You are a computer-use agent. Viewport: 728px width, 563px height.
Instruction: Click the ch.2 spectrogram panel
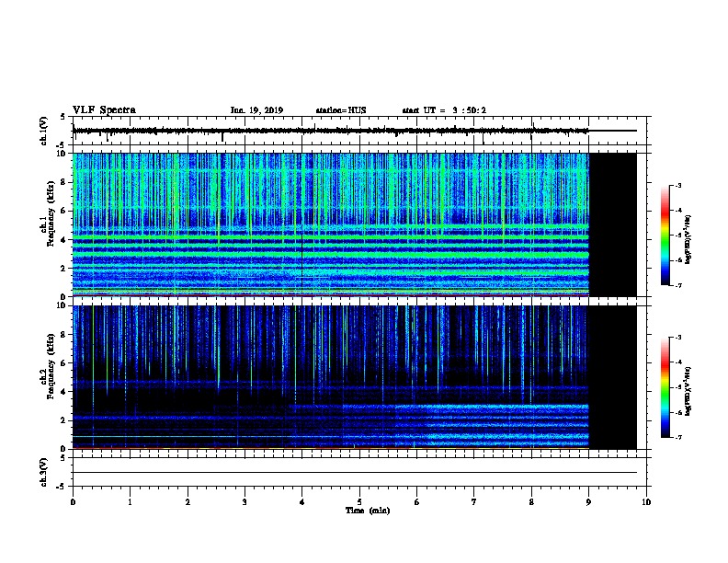pyautogui.click(x=355, y=377)
